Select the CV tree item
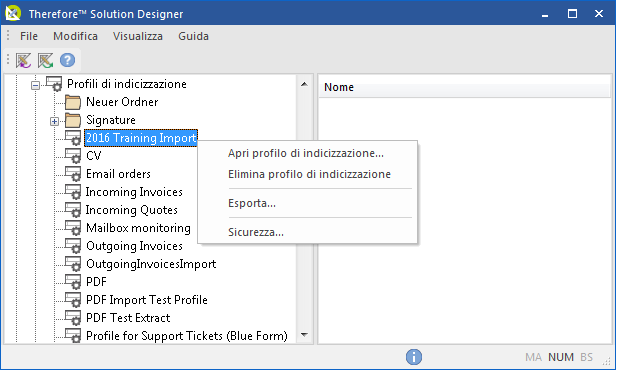 (x=94, y=156)
